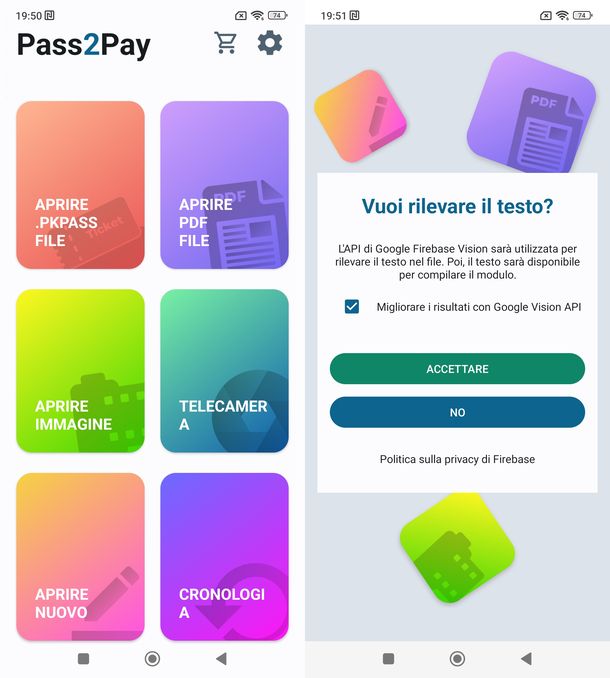This screenshot has width=610, height=678.
Task: Open the TELECAMERA tile
Action: [224, 371]
